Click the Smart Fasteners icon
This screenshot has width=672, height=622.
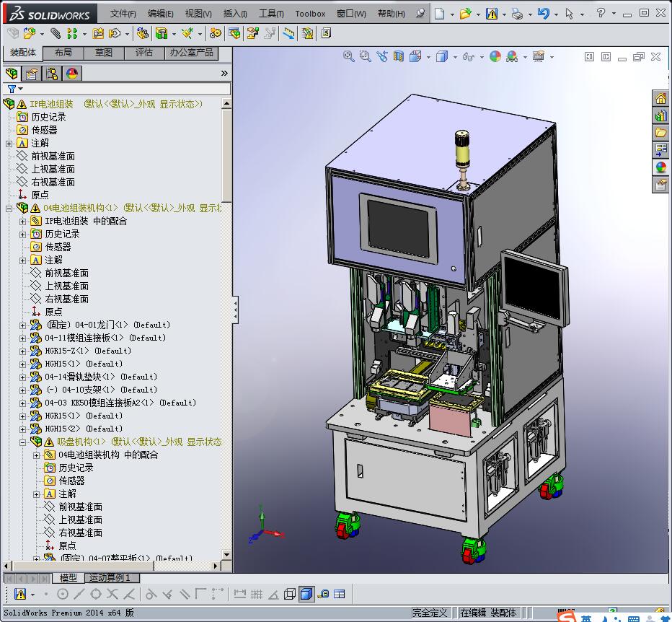(98, 33)
